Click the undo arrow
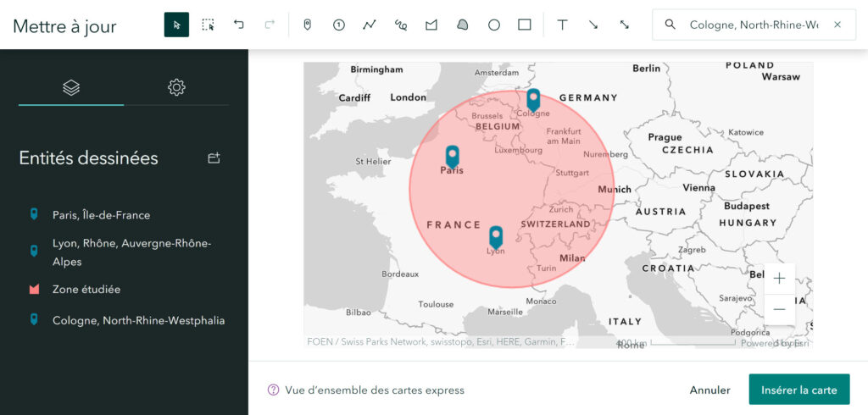Viewport: 868px width, 415px height. tap(239, 25)
